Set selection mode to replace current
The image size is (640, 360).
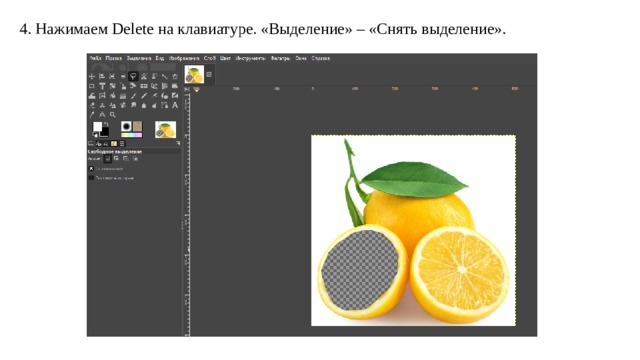click(108, 158)
